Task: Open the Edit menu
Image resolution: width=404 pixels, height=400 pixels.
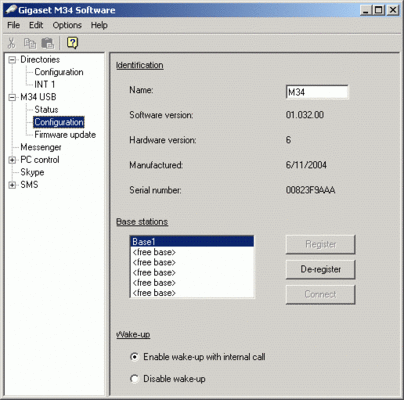Action: pos(36,25)
